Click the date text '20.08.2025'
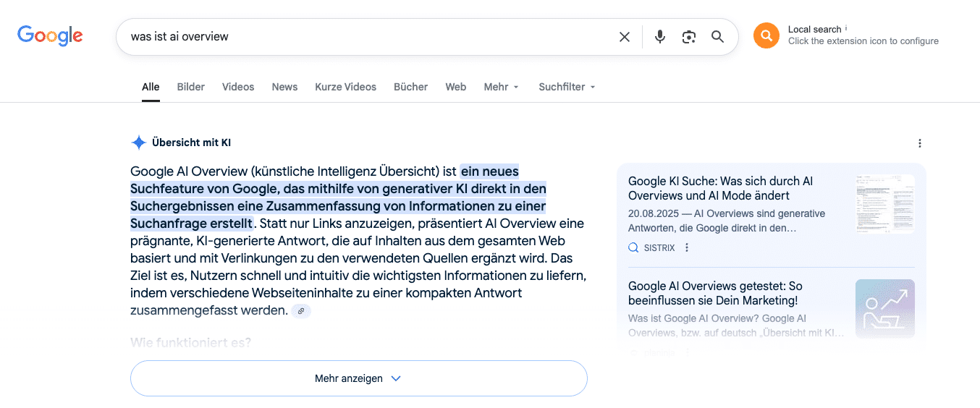The image size is (980, 408). (x=652, y=213)
